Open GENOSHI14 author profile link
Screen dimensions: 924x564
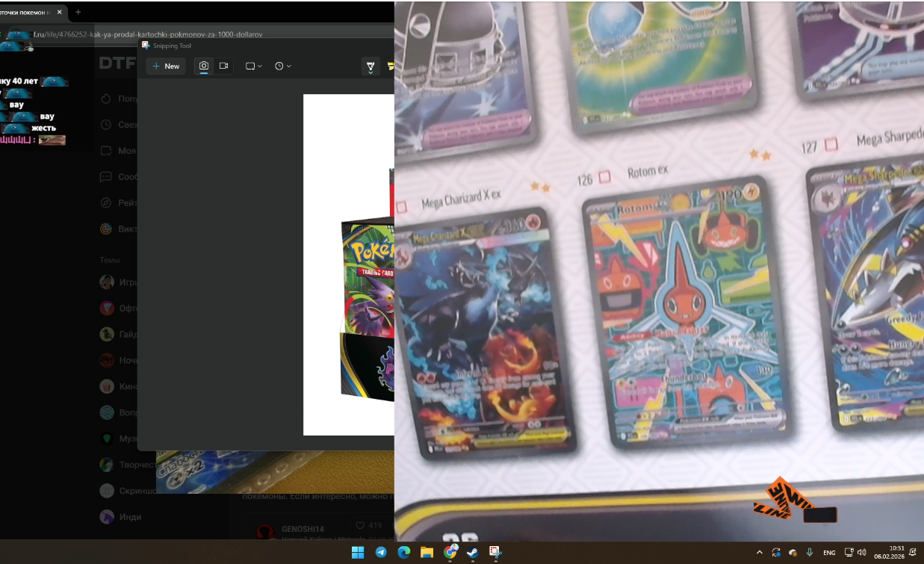(302, 529)
